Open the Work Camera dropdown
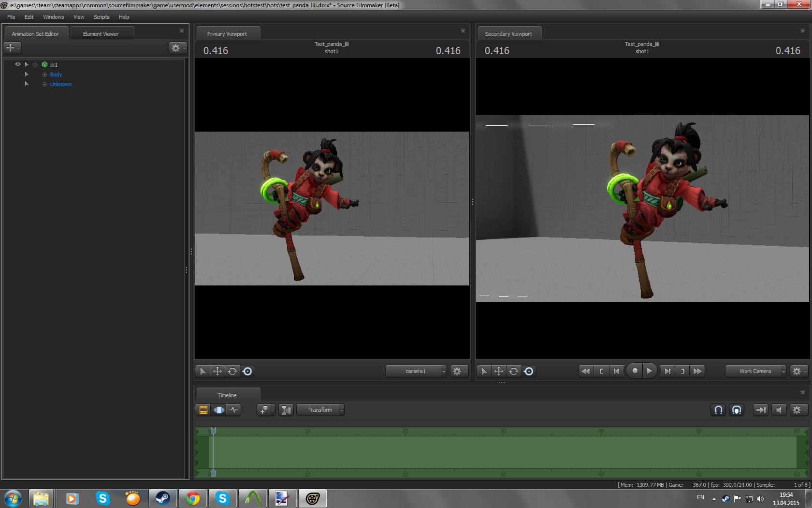Image resolution: width=812 pixels, height=508 pixels. (756, 371)
